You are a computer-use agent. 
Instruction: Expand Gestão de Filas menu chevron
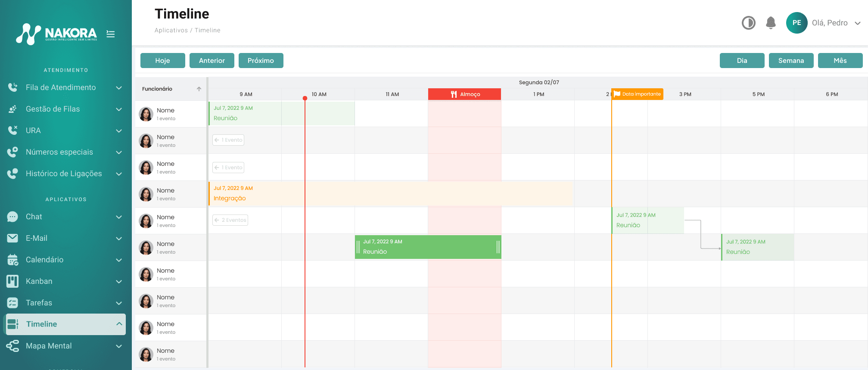coord(119,109)
